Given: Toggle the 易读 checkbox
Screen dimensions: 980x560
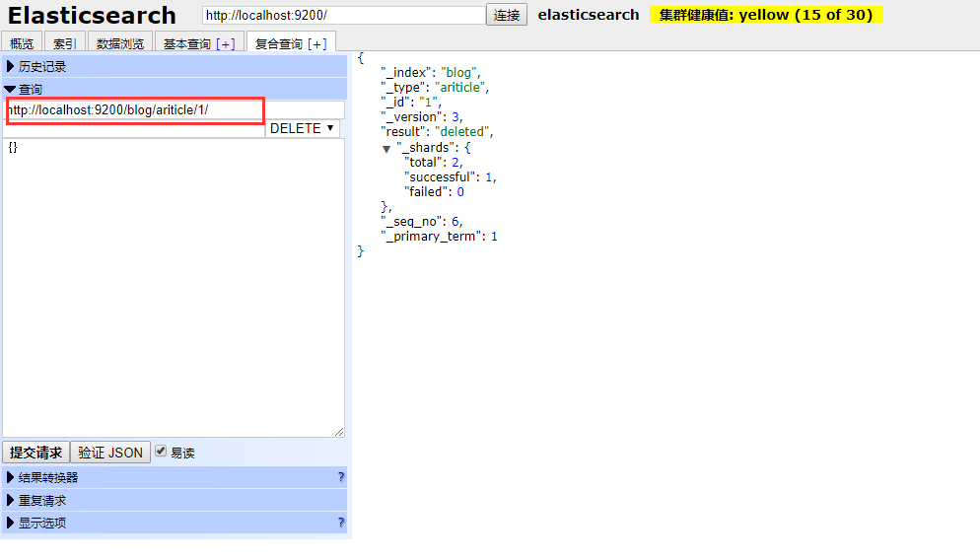Looking at the screenshot, I should (x=162, y=451).
